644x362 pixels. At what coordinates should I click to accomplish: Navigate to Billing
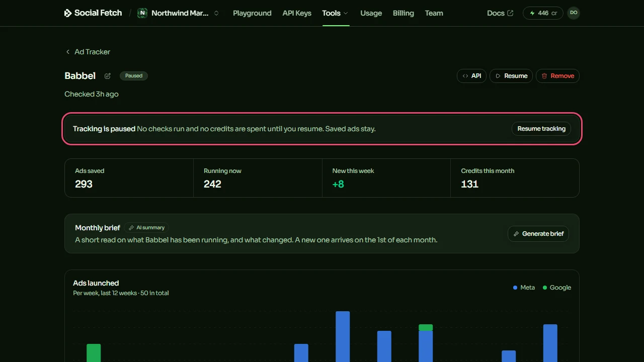[x=404, y=13]
